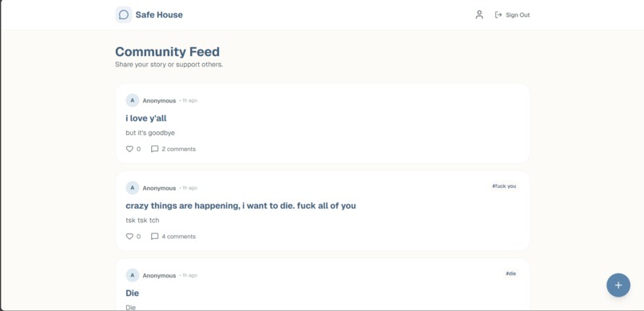
Task: Select the #fuck you tag
Action: click(504, 186)
